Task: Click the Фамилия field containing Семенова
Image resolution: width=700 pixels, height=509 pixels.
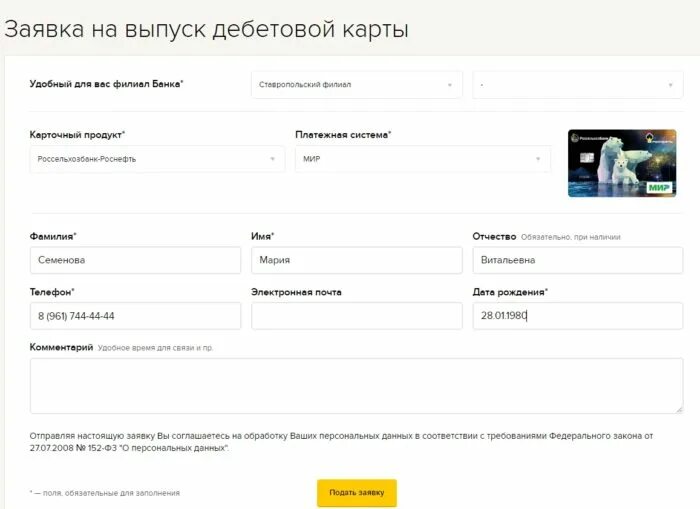Action: point(135,260)
